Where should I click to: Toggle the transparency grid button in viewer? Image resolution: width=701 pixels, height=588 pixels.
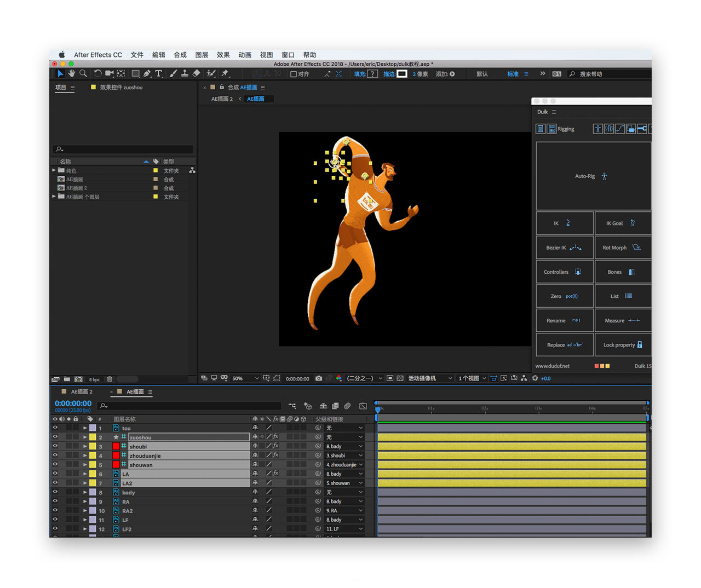[x=400, y=378]
